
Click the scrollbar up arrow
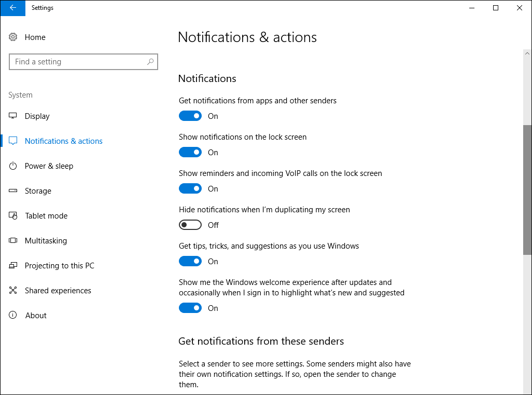[527, 53]
